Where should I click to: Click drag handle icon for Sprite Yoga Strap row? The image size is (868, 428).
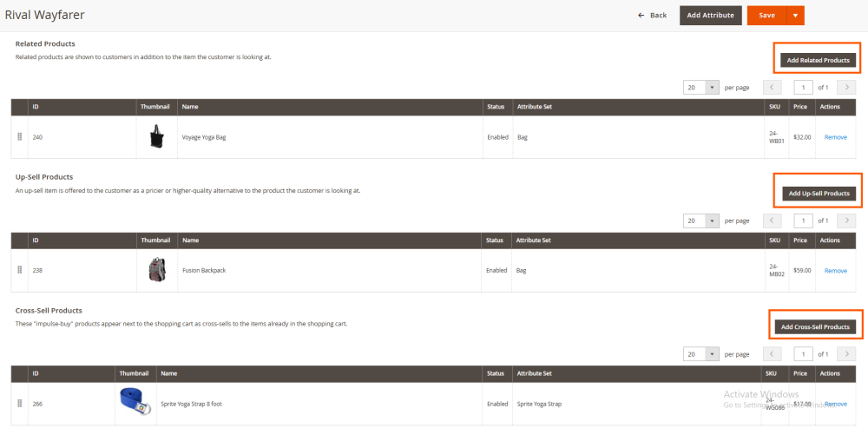(x=20, y=404)
